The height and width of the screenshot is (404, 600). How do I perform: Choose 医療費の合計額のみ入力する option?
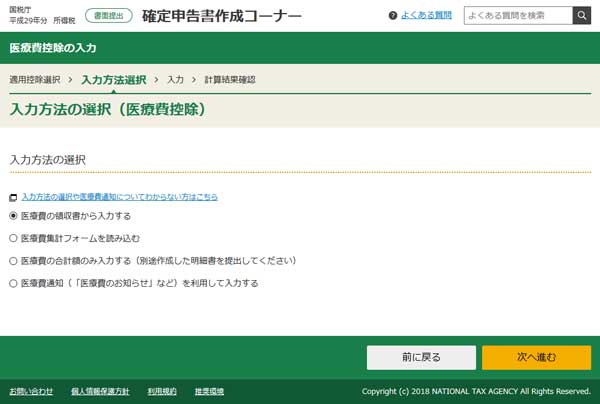point(13,260)
